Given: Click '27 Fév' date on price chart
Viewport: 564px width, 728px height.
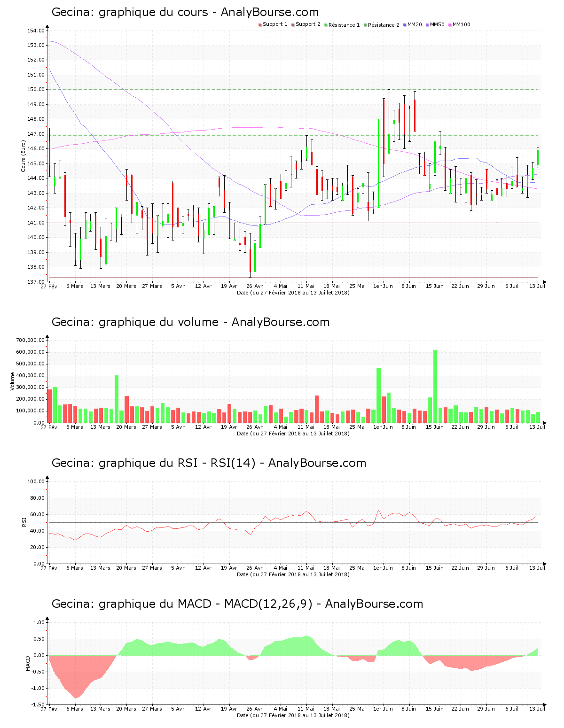Looking at the screenshot, I should tap(49, 286).
